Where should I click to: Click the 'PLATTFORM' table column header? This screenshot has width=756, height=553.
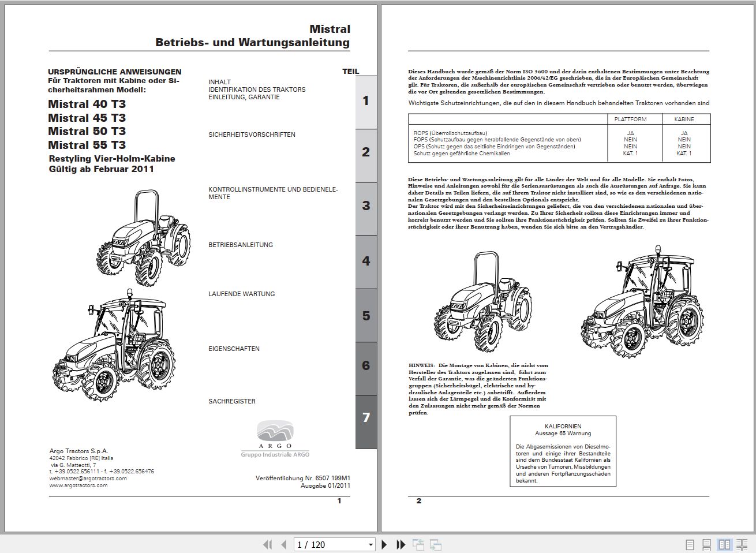click(630, 119)
